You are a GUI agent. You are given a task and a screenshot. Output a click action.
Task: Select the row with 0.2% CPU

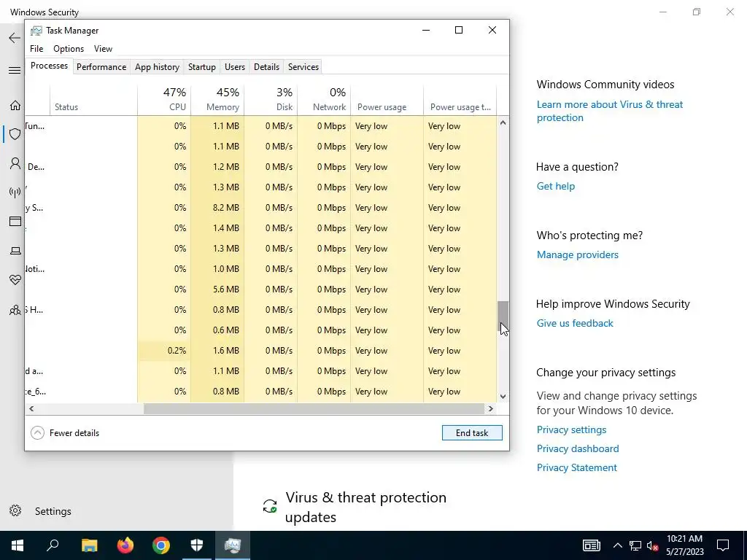click(x=261, y=351)
